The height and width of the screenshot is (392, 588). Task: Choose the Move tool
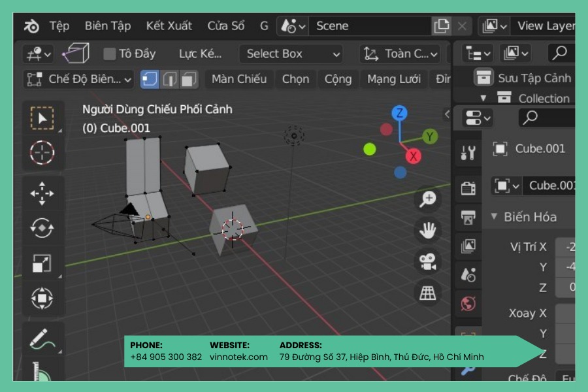pyautogui.click(x=42, y=193)
